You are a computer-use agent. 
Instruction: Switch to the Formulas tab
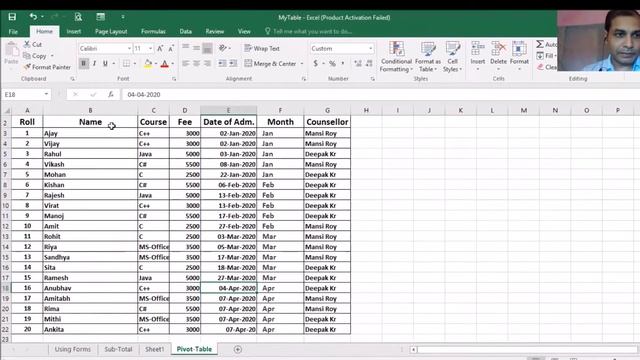pyautogui.click(x=153, y=31)
